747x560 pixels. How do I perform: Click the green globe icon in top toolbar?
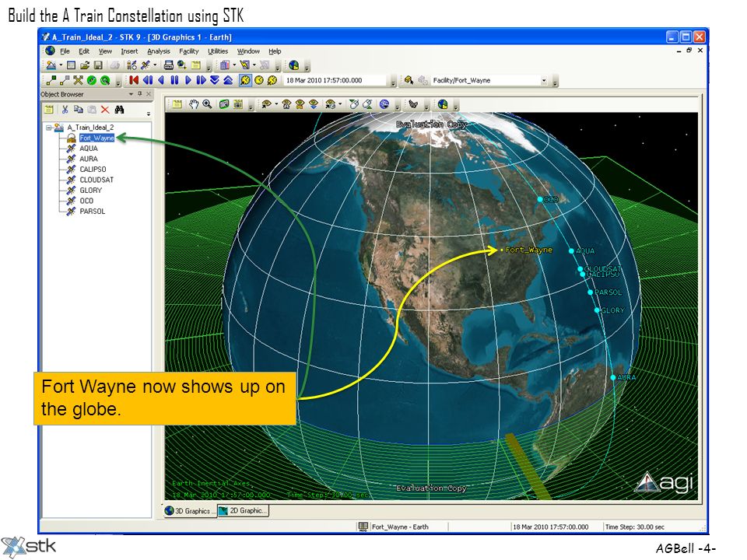tap(294, 65)
